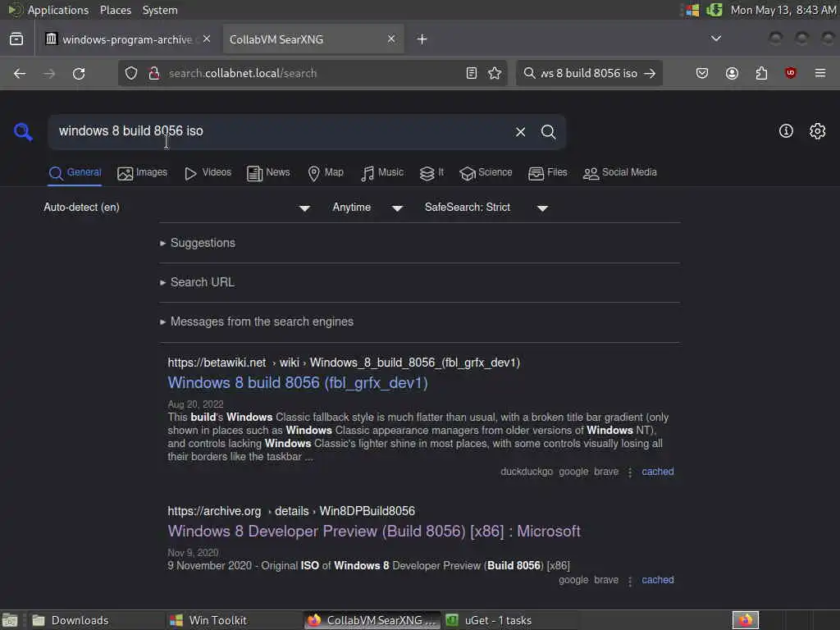
Task: Click the Firefox icon in the workspace switcher
Action: tap(746, 620)
